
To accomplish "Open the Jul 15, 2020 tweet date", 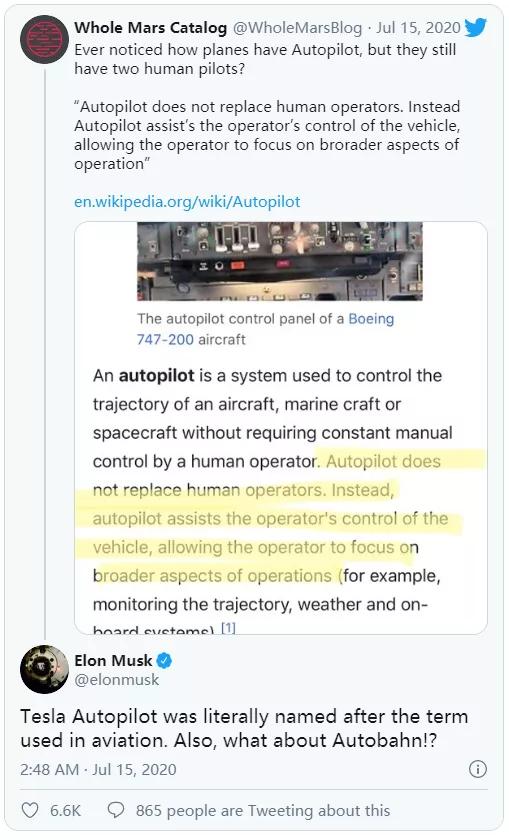I will (418, 27).
